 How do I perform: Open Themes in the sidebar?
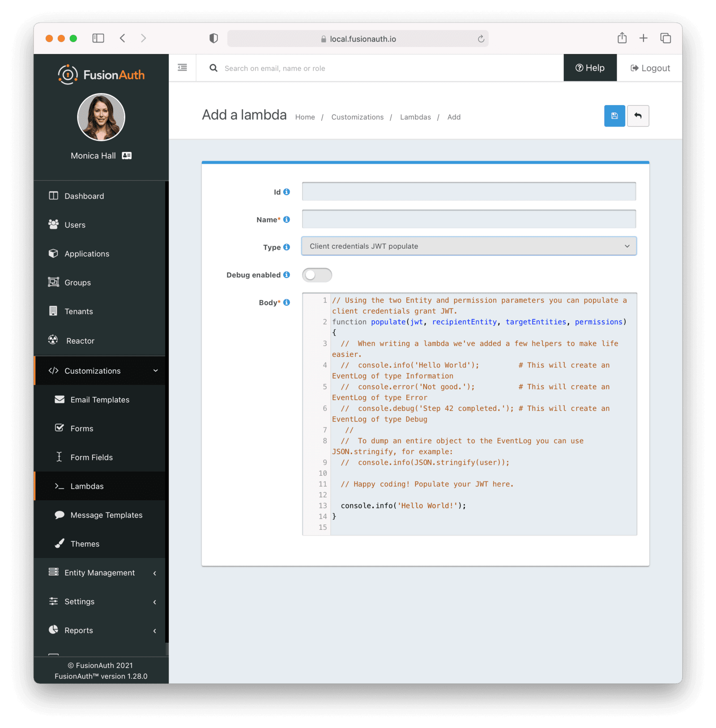[100, 544]
